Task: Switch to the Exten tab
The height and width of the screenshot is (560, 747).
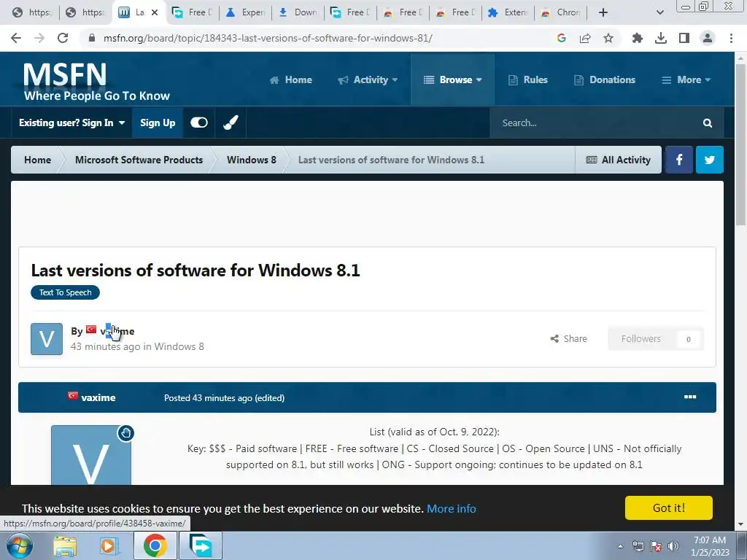Action: tap(508, 12)
